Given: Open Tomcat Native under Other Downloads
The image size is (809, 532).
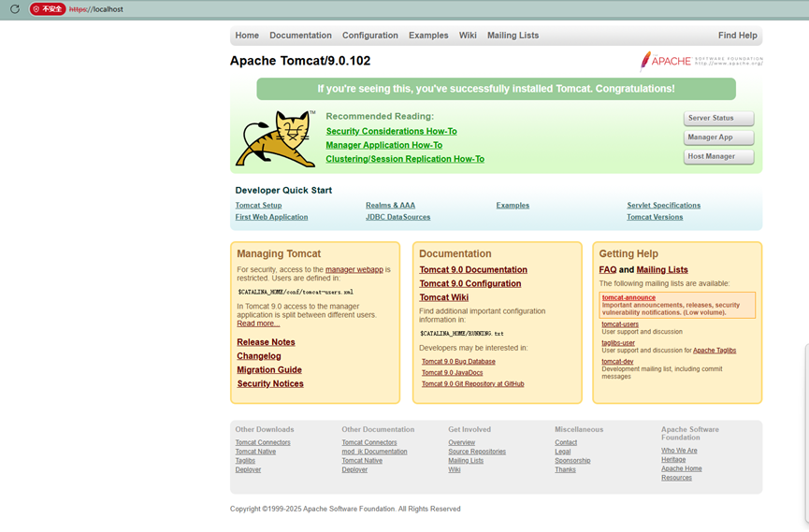Looking at the screenshot, I should point(255,452).
